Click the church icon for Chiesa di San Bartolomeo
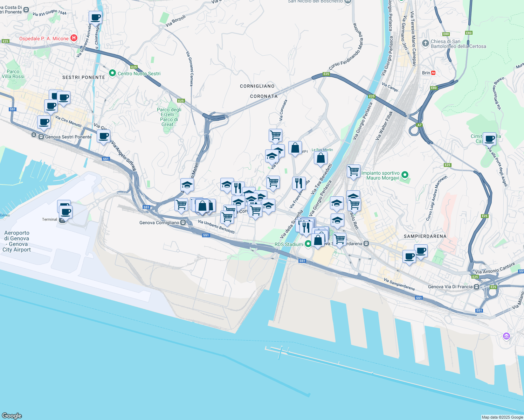The image size is (524, 420). pos(425,43)
